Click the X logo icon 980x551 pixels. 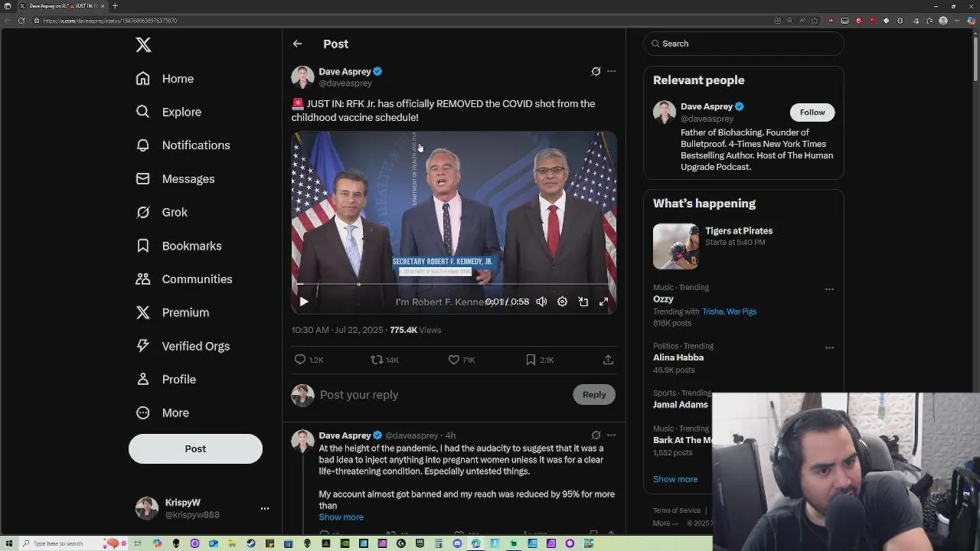tap(143, 44)
